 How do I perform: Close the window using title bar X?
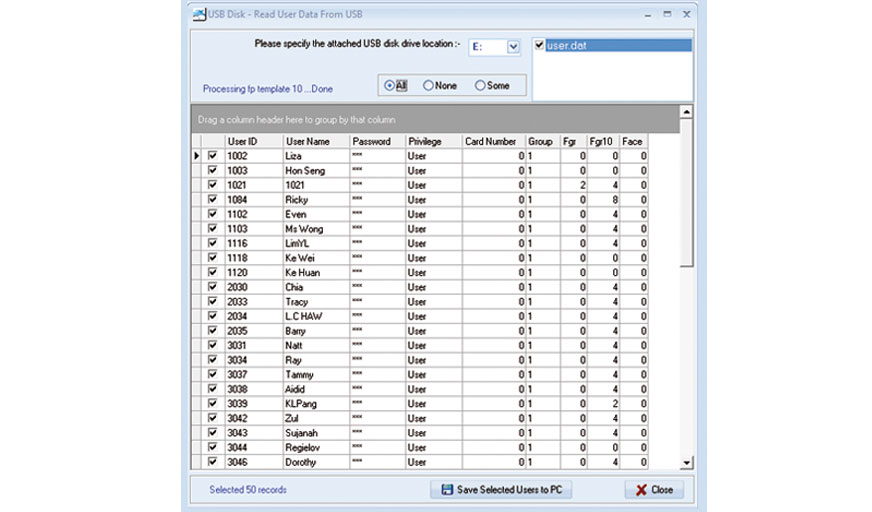coord(687,14)
